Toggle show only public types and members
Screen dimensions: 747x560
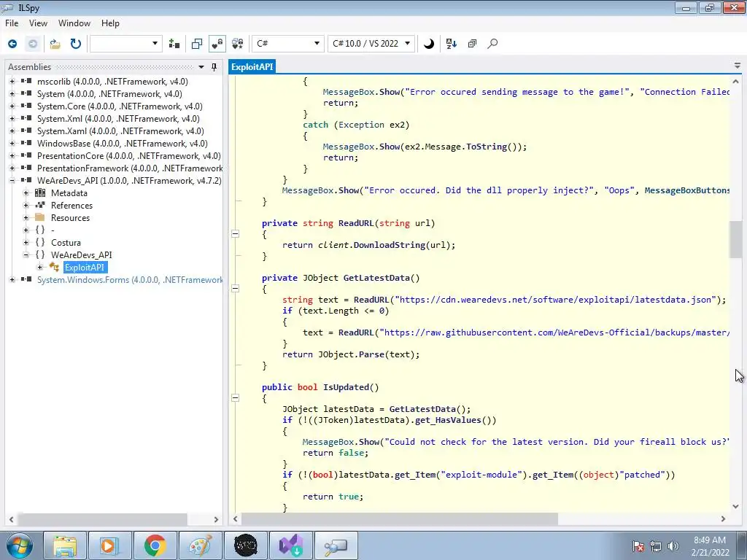click(x=217, y=44)
